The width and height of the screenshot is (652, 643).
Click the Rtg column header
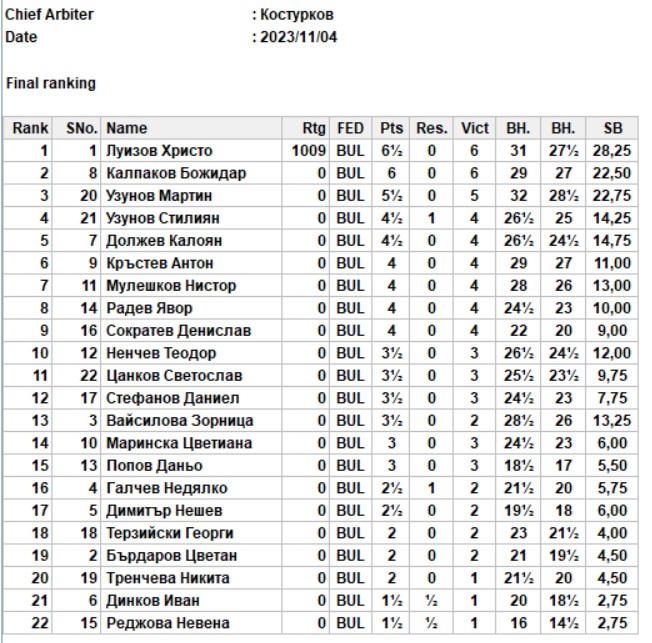tap(314, 129)
